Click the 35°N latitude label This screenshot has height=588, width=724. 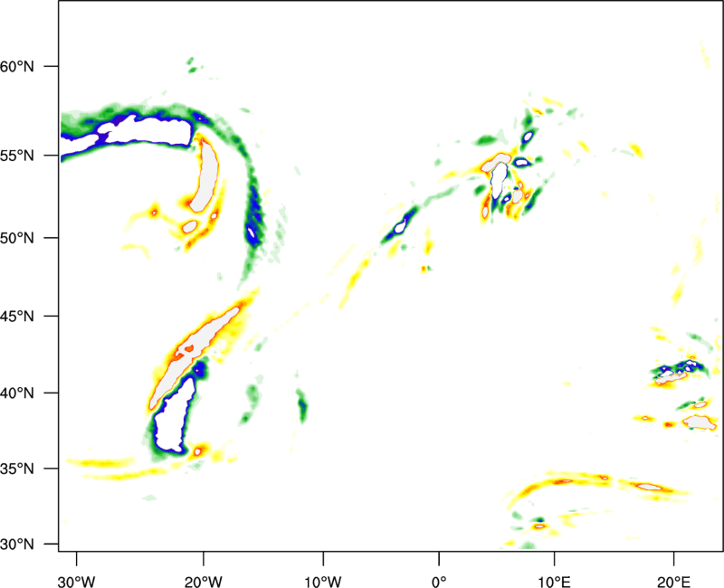[x=17, y=469]
